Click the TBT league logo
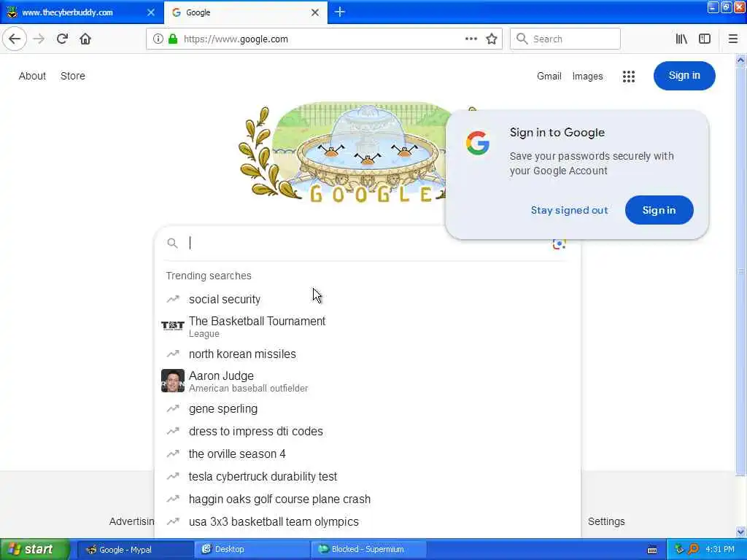 172,326
